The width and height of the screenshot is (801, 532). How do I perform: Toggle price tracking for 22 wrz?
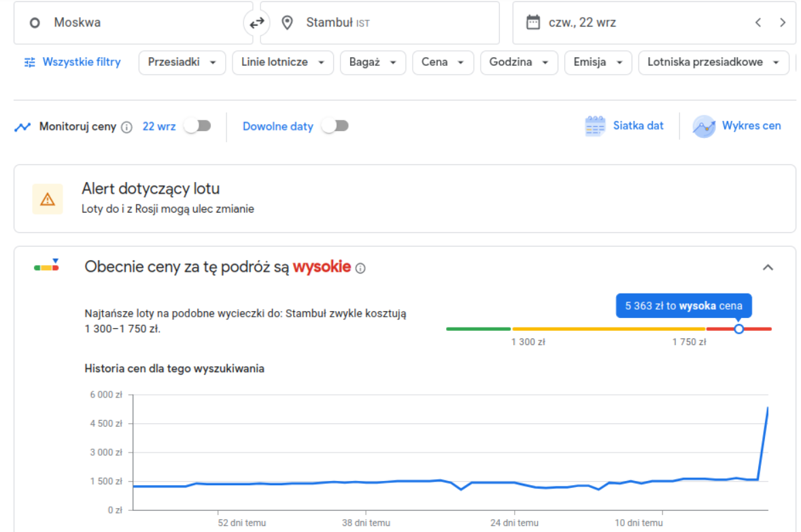pos(198,126)
